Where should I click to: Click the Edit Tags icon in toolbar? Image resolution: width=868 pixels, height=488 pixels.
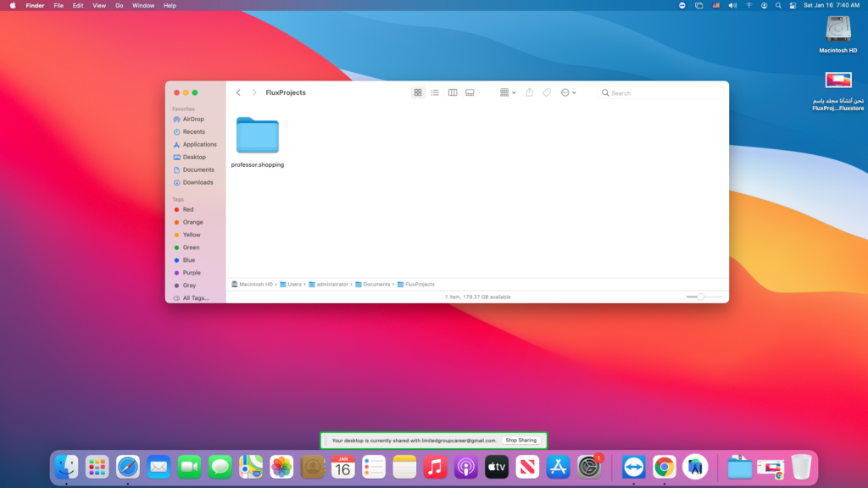(547, 93)
